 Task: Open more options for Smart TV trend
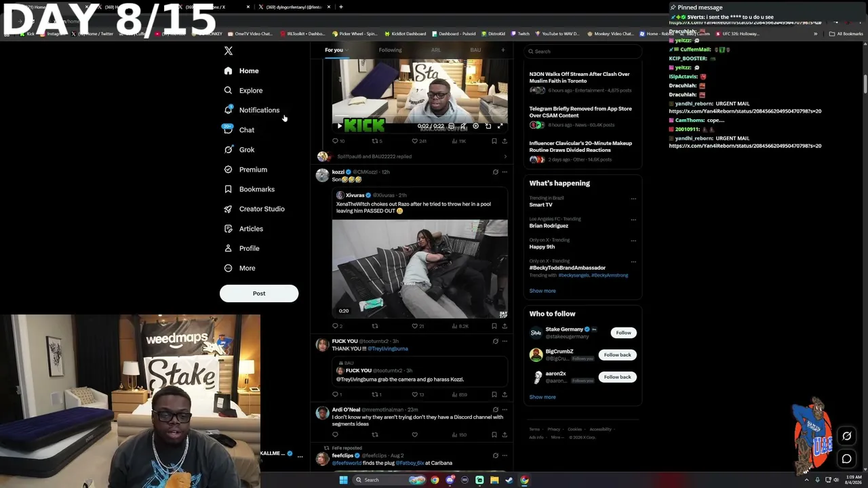pos(633,199)
